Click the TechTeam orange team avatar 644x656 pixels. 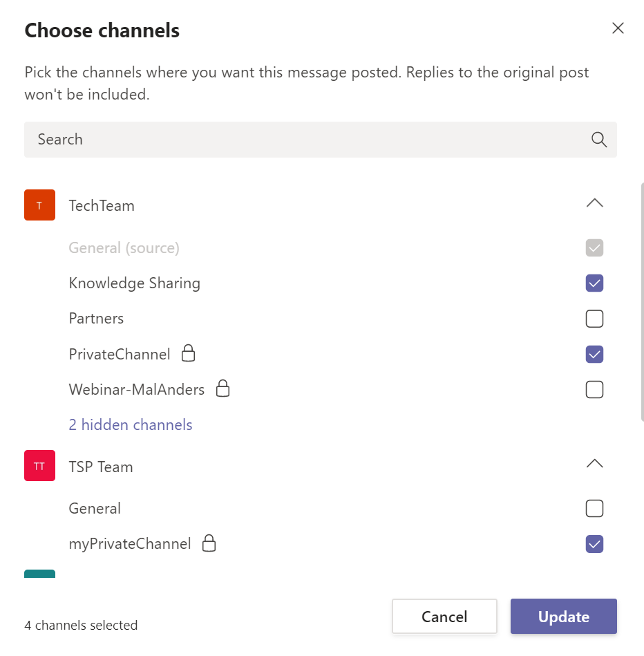(39, 205)
